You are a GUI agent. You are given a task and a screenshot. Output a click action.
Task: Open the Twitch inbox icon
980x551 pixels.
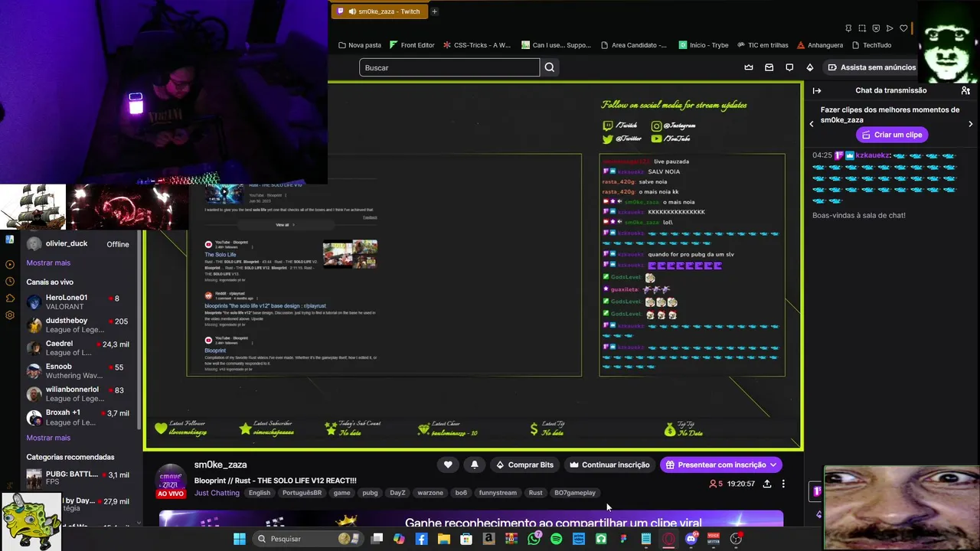pos(769,67)
